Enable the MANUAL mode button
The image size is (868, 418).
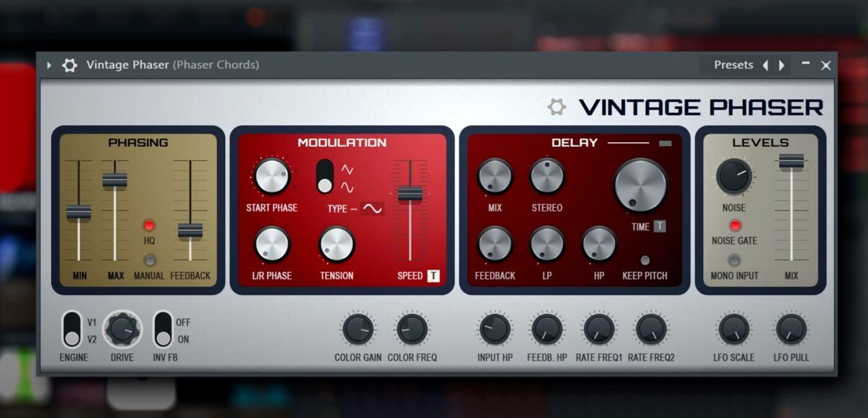pos(149,260)
